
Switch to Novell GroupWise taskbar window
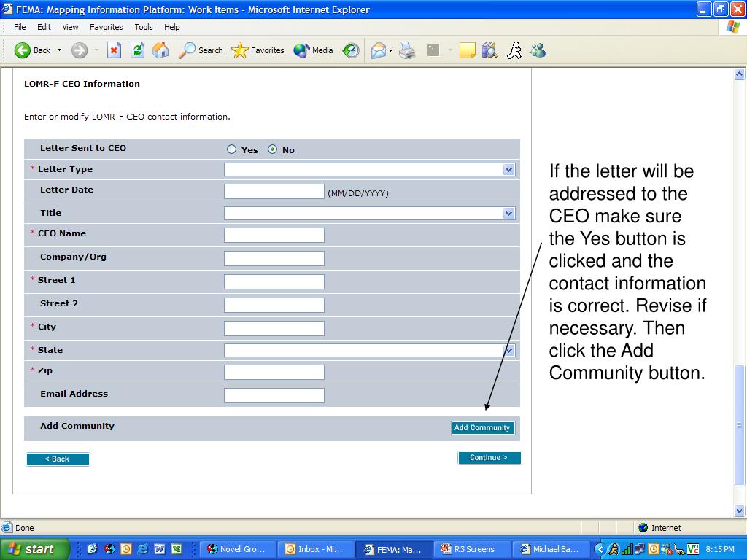tap(237, 549)
